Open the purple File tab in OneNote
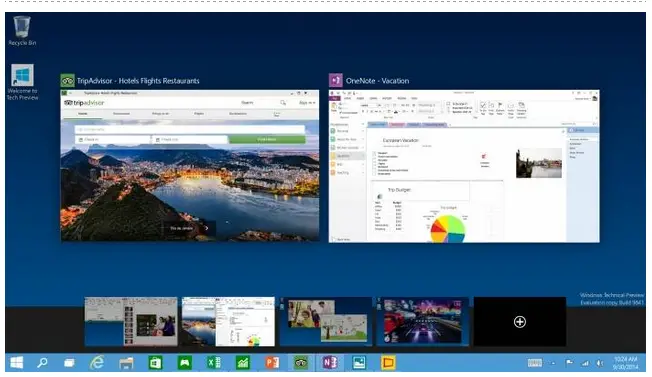 click(335, 98)
